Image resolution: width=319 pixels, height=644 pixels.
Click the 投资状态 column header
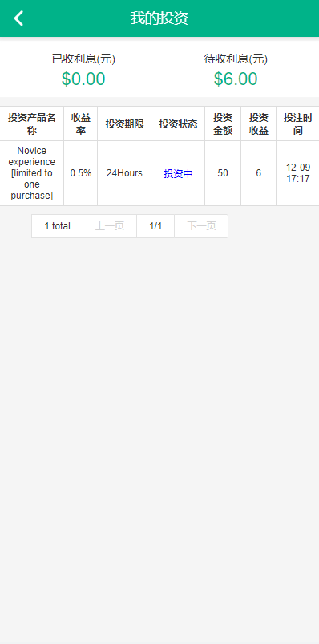click(178, 124)
